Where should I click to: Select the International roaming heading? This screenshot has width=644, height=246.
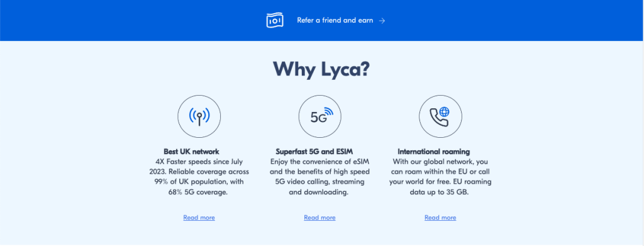click(434, 152)
